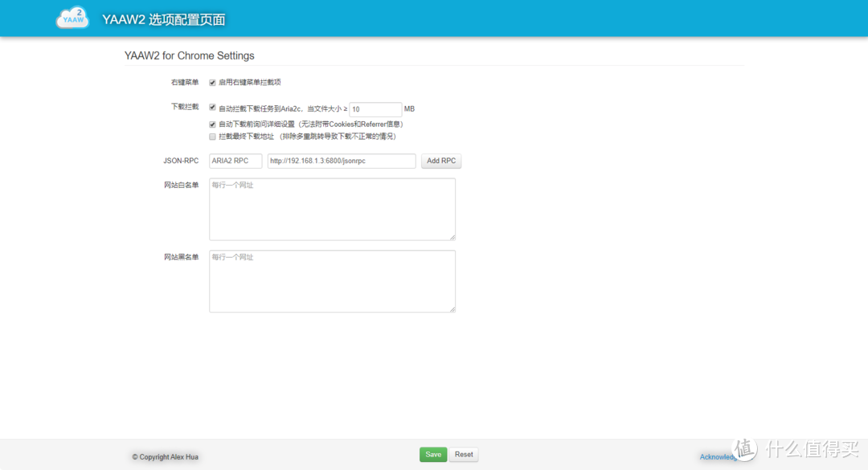Image resolution: width=868 pixels, height=470 pixels.
Task: Click the ARIA2 RPC name field
Action: click(x=235, y=161)
